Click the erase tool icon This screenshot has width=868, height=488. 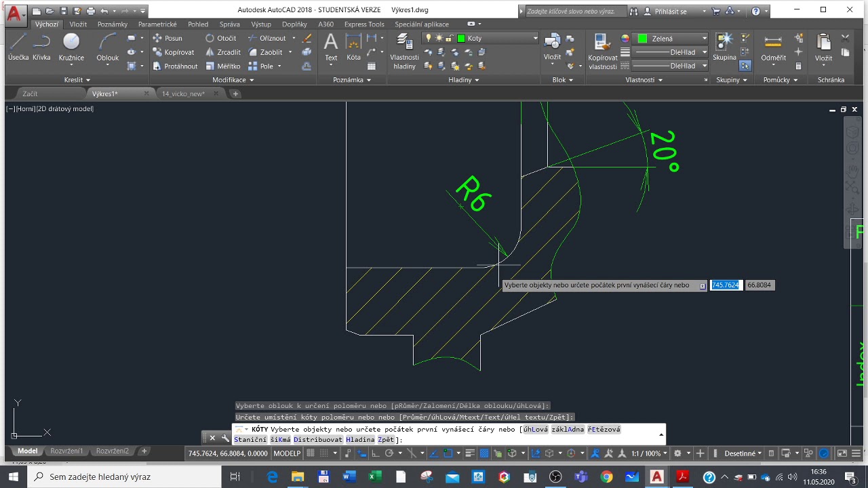coord(307,38)
